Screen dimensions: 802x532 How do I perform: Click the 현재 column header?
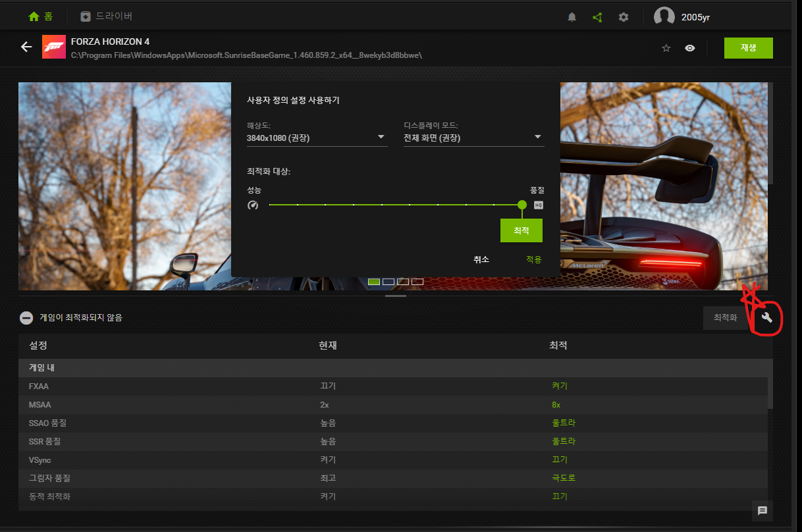pyautogui.click(x=328, y=346)
